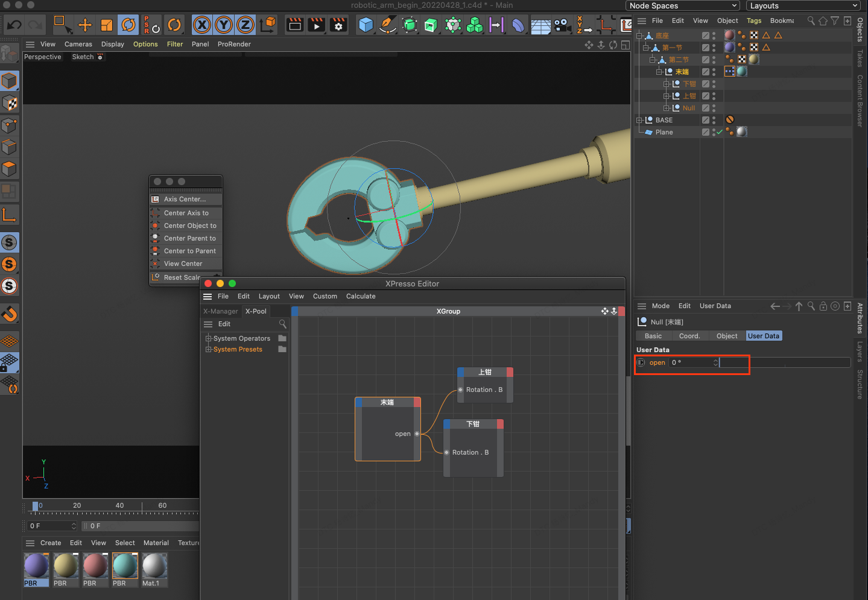The height and width of the screenshot is (600, 868).
Task: Activate the Rotate tool in top toolbar
Action: point(128,25)
